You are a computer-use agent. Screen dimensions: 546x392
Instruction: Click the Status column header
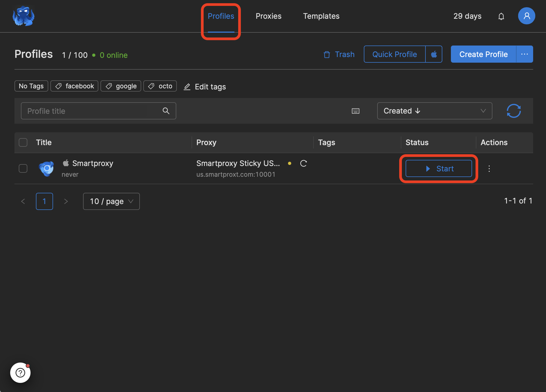[417, 142]
